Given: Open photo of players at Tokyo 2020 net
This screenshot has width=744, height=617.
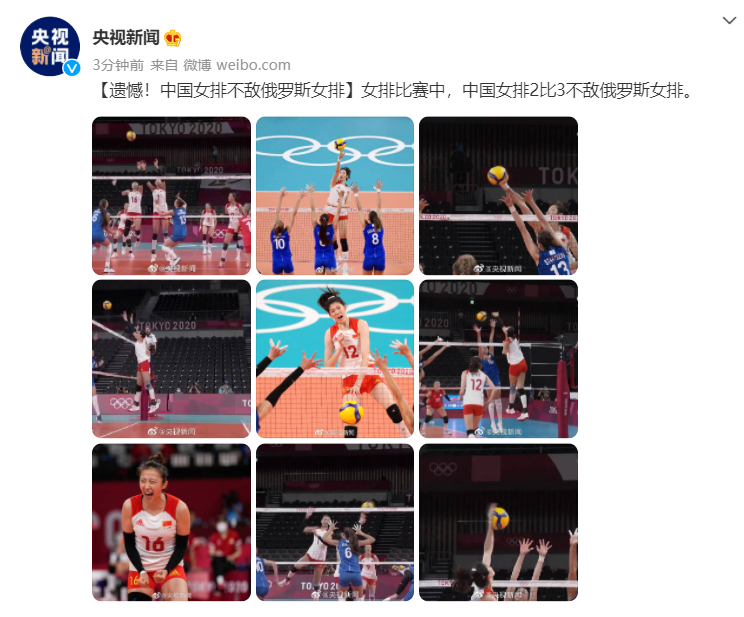Looking at the screenshot, I should click(171, 196).
